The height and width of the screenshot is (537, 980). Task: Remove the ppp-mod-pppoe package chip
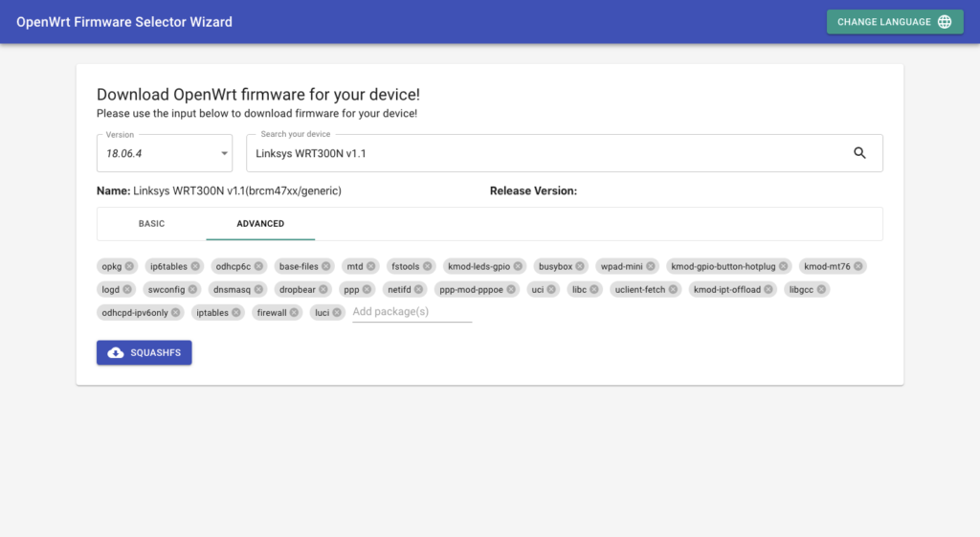[511, 289]
